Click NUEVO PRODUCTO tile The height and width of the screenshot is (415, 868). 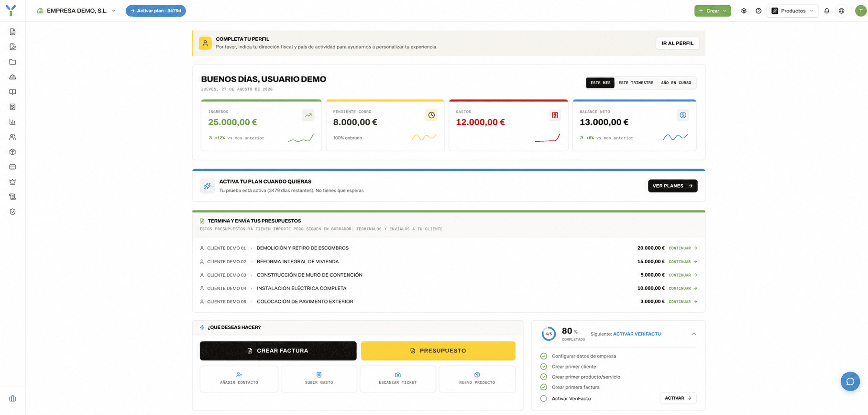pos(477,379)
